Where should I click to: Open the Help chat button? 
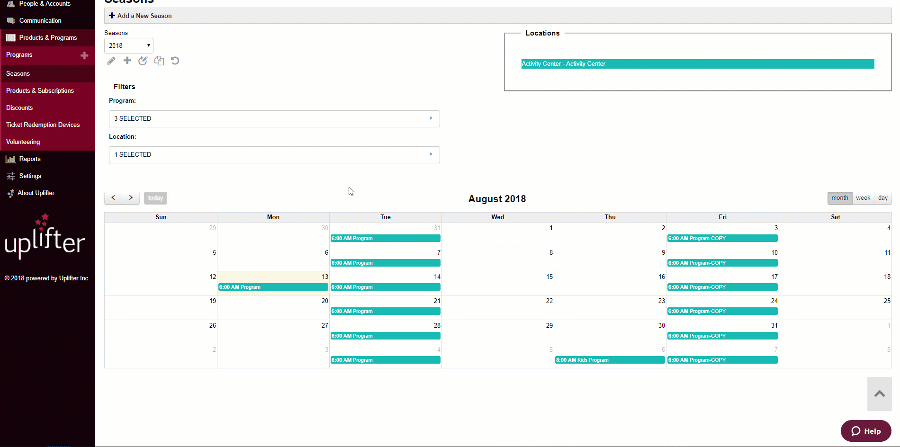865,431
